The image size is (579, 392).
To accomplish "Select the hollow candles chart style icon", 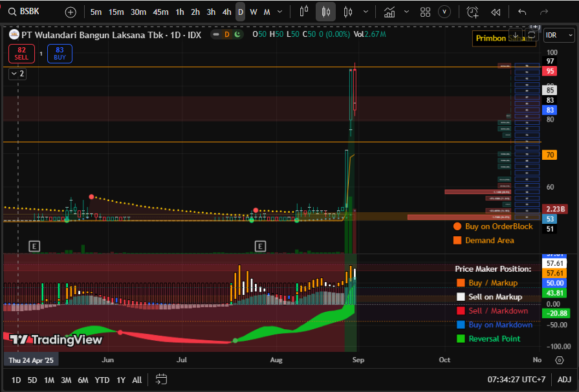I will click(348, 12).
